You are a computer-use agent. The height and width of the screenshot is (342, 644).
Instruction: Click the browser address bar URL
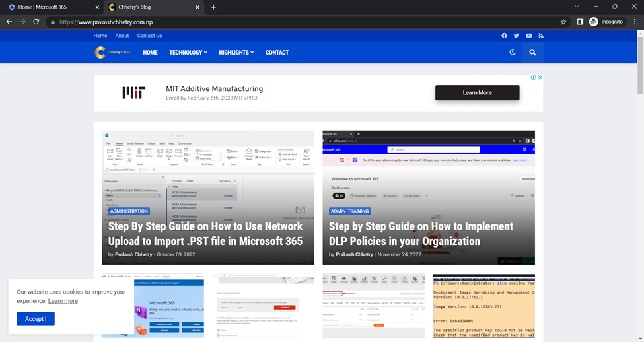pos(106,22)
